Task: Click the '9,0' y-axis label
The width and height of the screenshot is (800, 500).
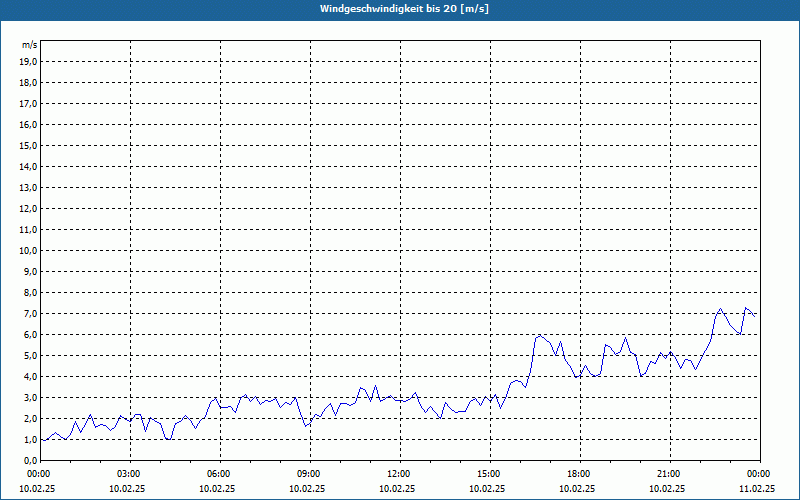Action: point(31,271)
